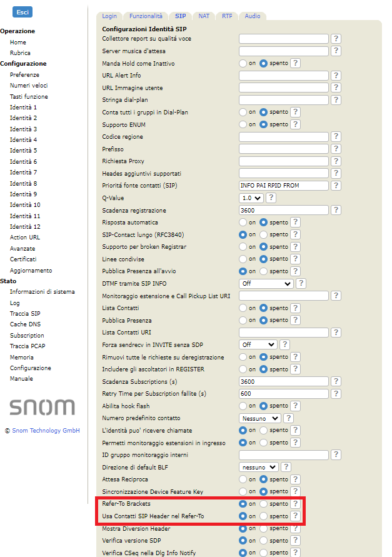Open help for Collettore report su qualitá voce

(x=336, y=38)
